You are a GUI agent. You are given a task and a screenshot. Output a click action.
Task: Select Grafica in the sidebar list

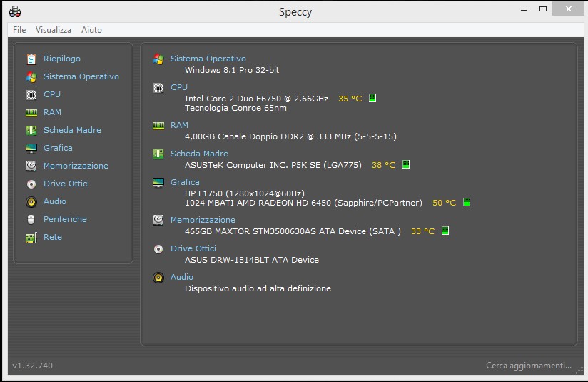coord(58,148)
